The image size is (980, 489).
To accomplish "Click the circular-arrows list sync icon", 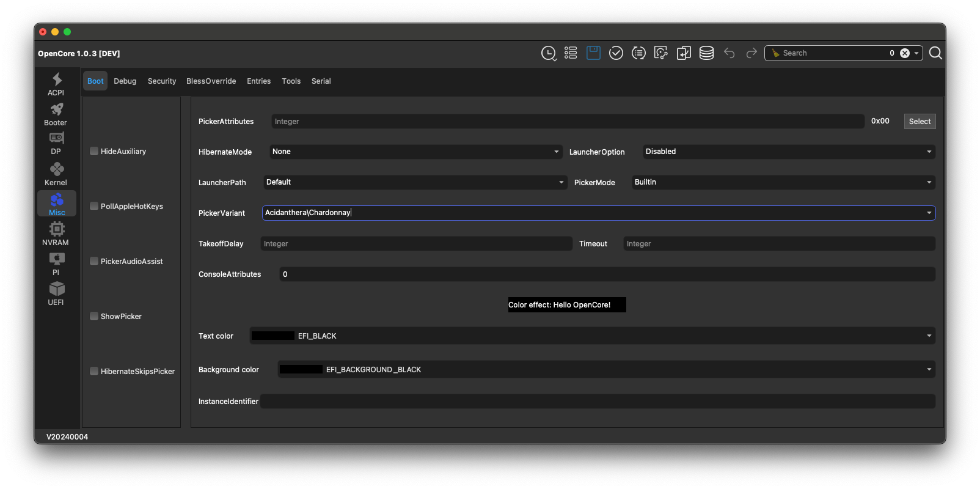I will 638,53.
